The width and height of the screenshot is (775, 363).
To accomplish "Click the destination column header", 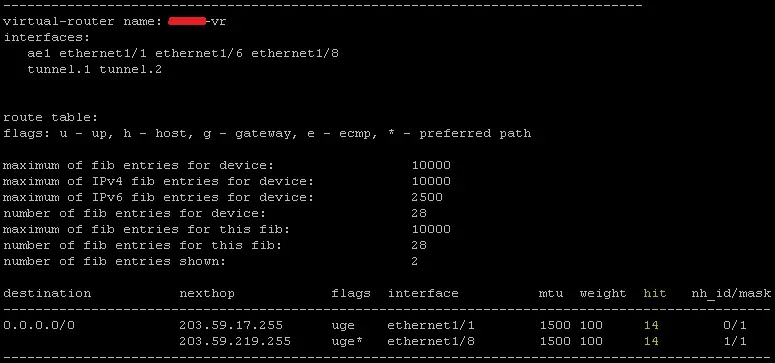I will [47, 293].
